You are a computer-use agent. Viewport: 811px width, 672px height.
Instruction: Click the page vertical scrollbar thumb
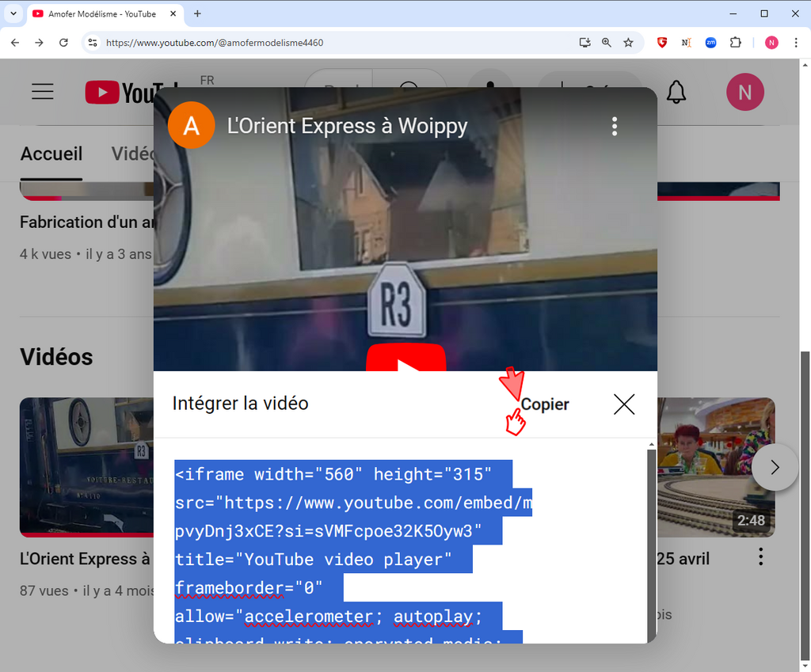coord(805,505)
